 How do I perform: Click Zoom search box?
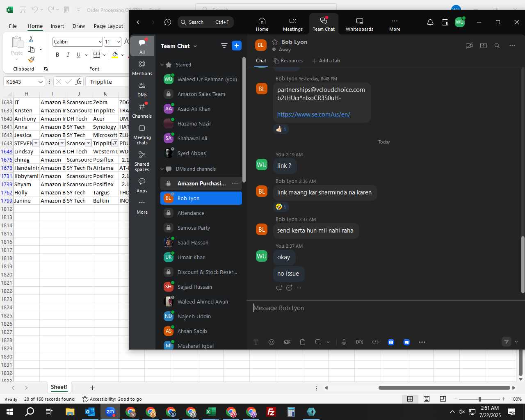(206, 22)
